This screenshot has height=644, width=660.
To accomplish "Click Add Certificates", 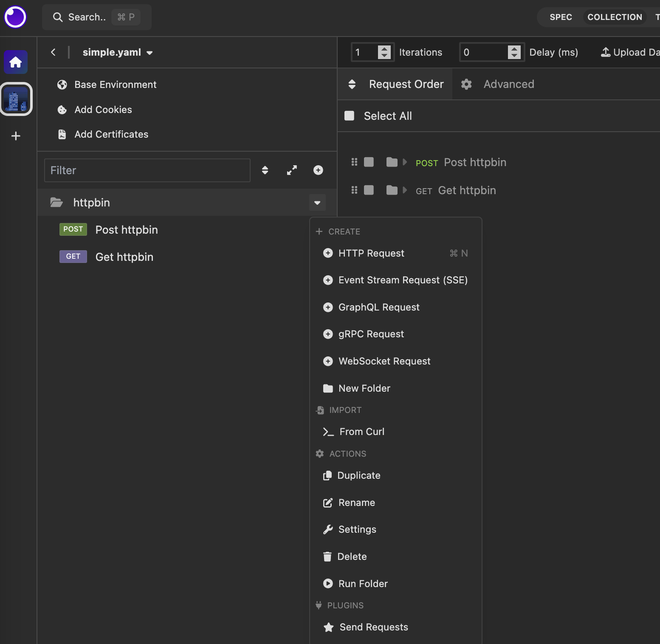I will [103, 134].
